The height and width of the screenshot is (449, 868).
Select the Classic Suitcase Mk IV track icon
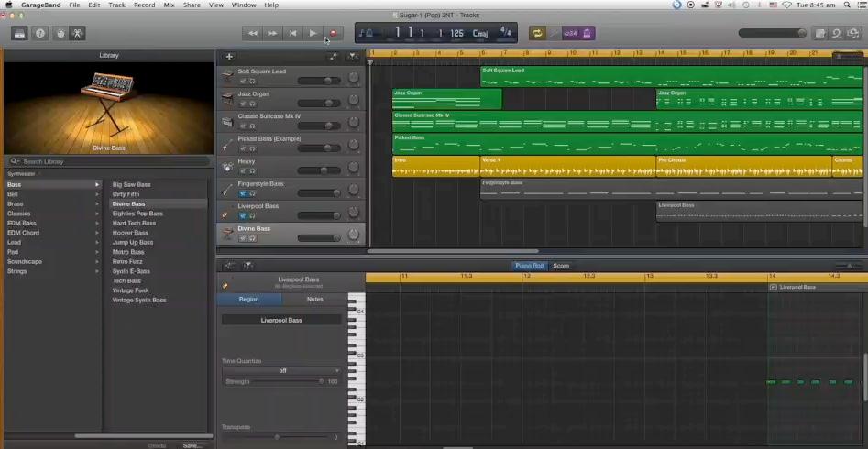tap(227, 123)
